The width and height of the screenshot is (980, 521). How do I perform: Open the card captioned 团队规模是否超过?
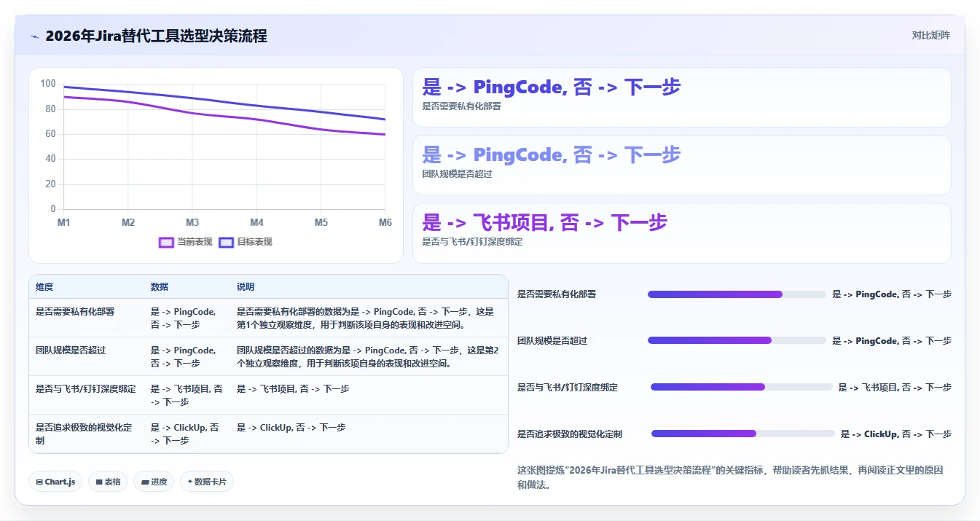tap(682, 165)
